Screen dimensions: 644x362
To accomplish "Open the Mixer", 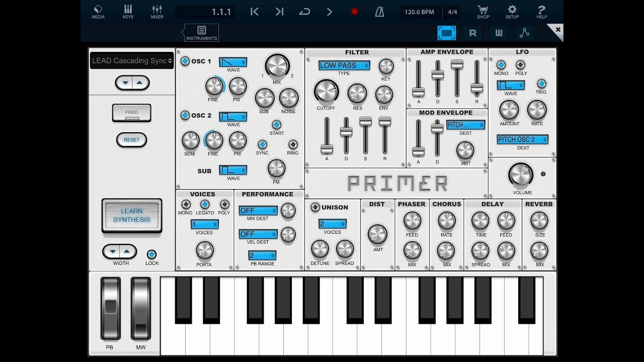I will click(x=157, y=12).
